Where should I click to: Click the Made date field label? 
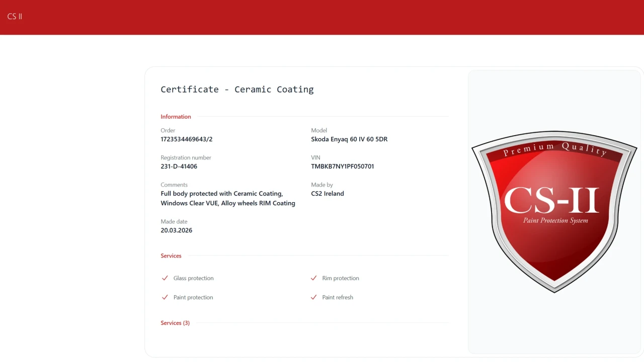point(174,221)
